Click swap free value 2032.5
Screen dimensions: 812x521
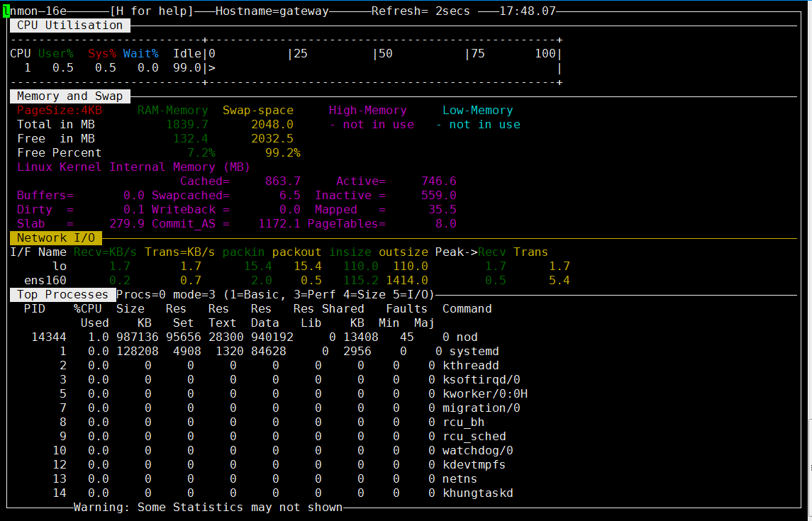click(x=272, y=139)
